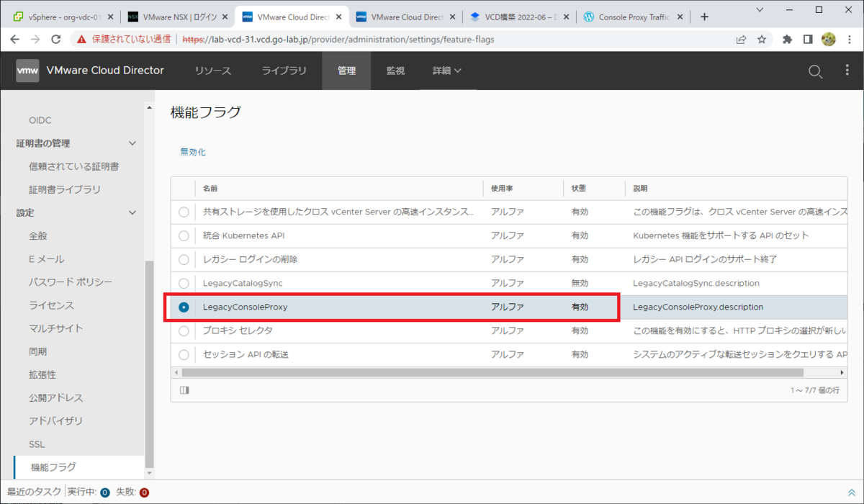Toggle the Chrome side panel icon

pyautogui.click(x=808, y=40)
